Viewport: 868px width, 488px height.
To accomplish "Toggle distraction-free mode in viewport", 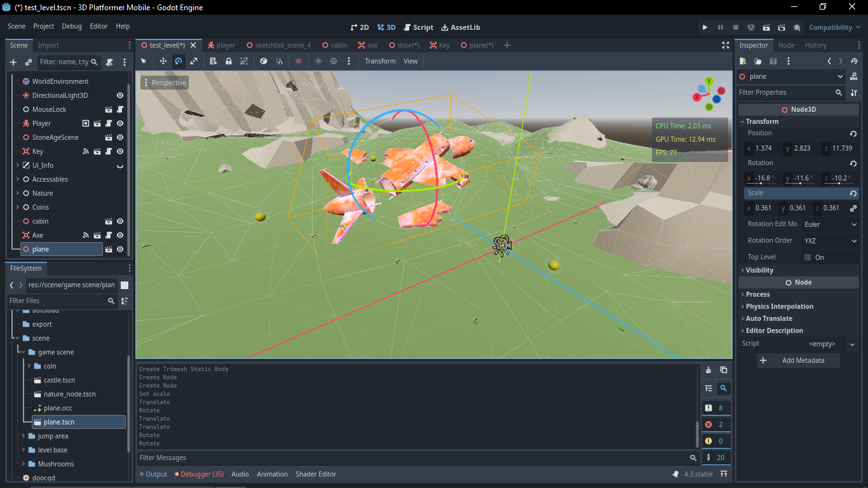I will 726,45.
